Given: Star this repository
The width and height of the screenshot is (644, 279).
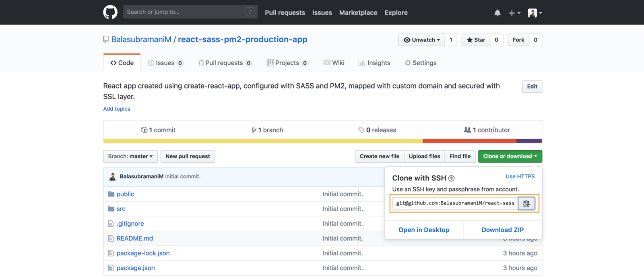Looking at the screenshot, I should (x=476, y=40).
